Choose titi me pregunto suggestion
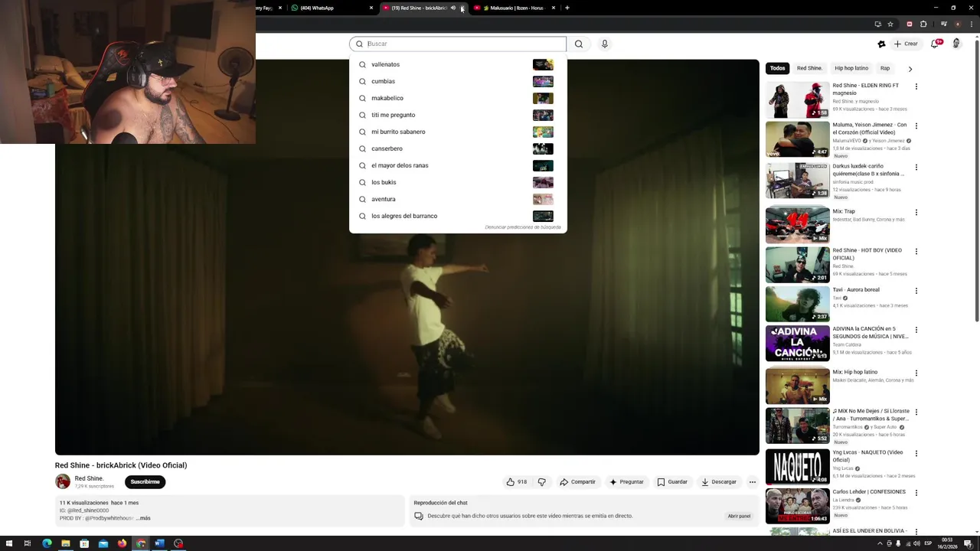Image resolution: width=980 pixels, height=551 pixels. pos(458,115)
